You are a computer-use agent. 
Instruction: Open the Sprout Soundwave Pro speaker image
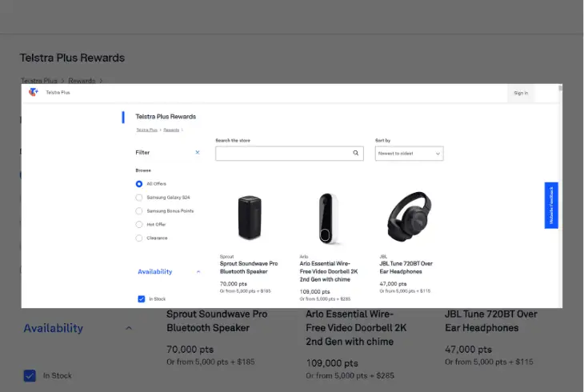(x=250, y=218)
